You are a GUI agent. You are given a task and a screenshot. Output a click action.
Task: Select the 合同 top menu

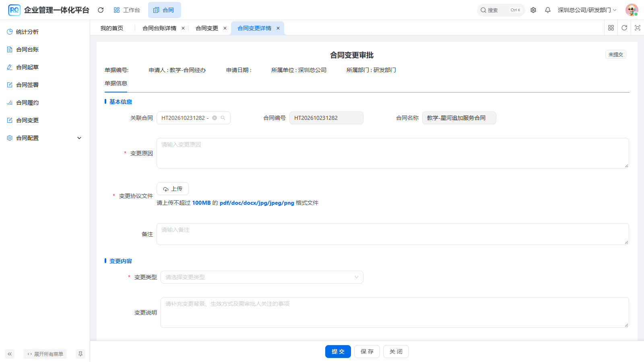164,10
